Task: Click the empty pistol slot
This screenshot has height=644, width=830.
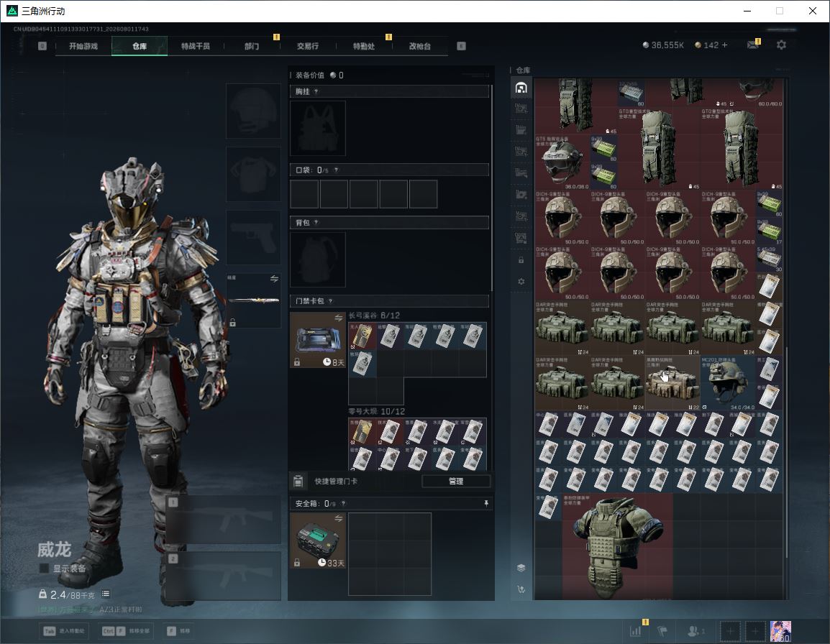Action: 254,238
